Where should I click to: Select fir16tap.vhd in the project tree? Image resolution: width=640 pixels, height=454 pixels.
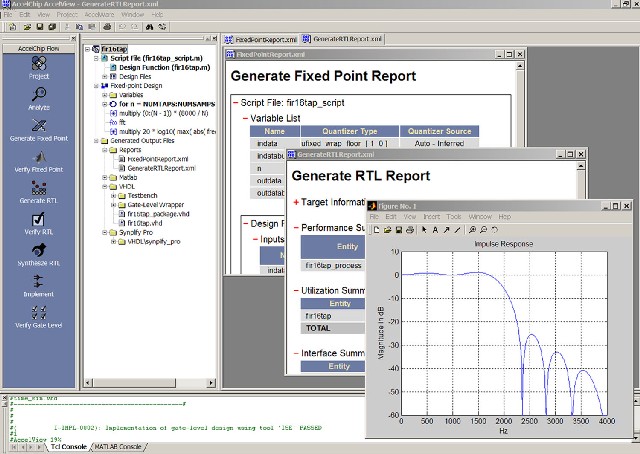144,223
